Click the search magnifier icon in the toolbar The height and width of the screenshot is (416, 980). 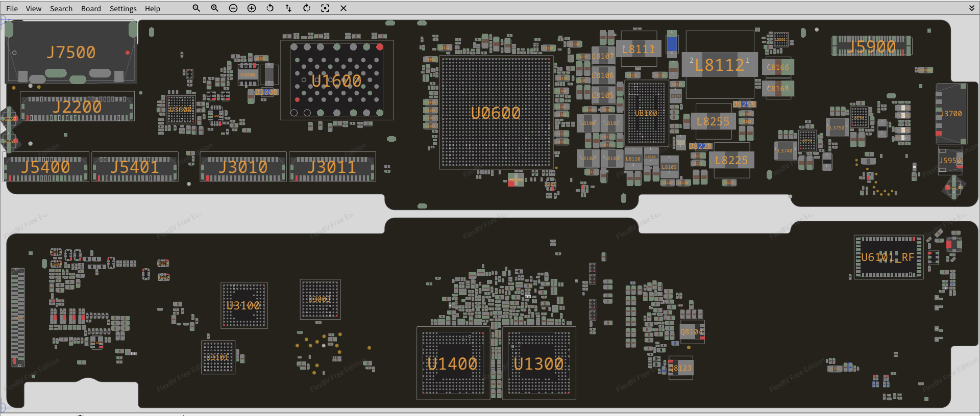point(196,8)
